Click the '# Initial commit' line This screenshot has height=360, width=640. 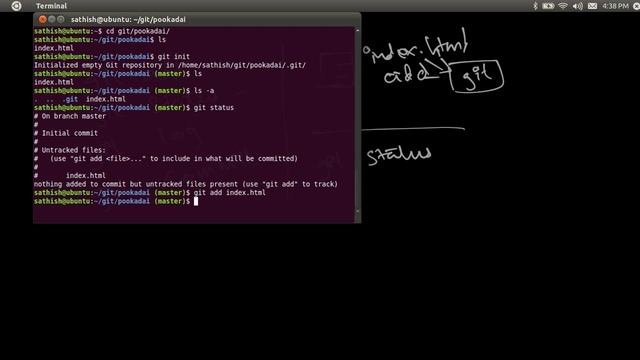(66, 133)
